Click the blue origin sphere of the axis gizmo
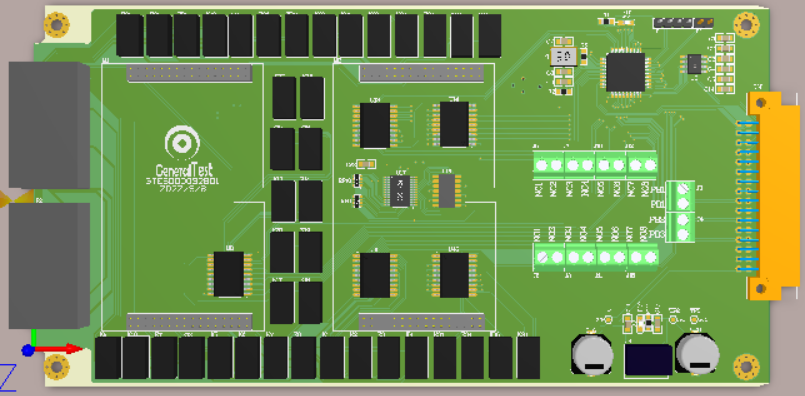 (28, 350)
